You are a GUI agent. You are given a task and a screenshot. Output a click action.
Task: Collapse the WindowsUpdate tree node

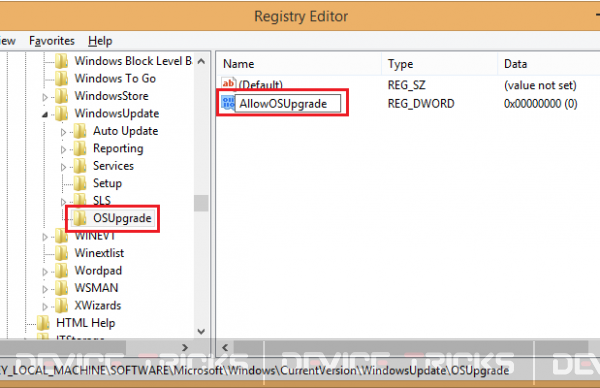click(x=45, y=114)
